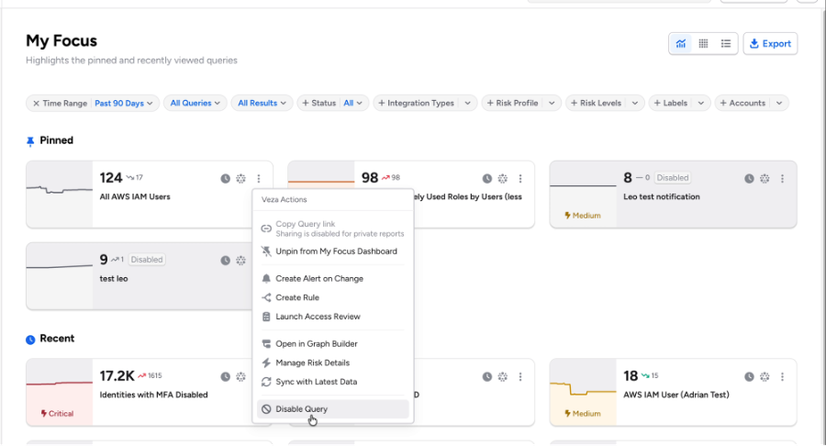This screenshot has height=446, width=826.
Task: Click clock icon on test leo card
Action: pos(225,260)
